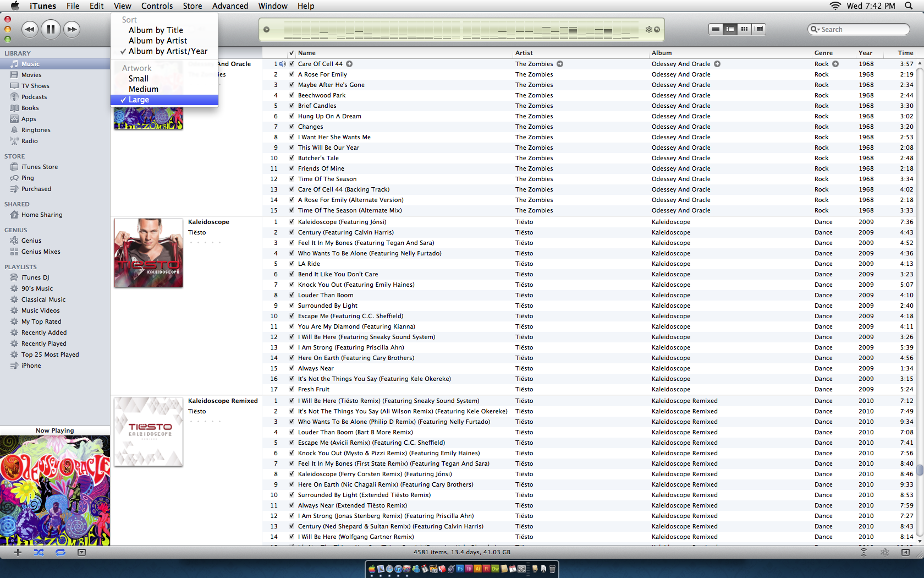Click the checkmark column header
Screen dimensions: 924x578
(291, 53)
